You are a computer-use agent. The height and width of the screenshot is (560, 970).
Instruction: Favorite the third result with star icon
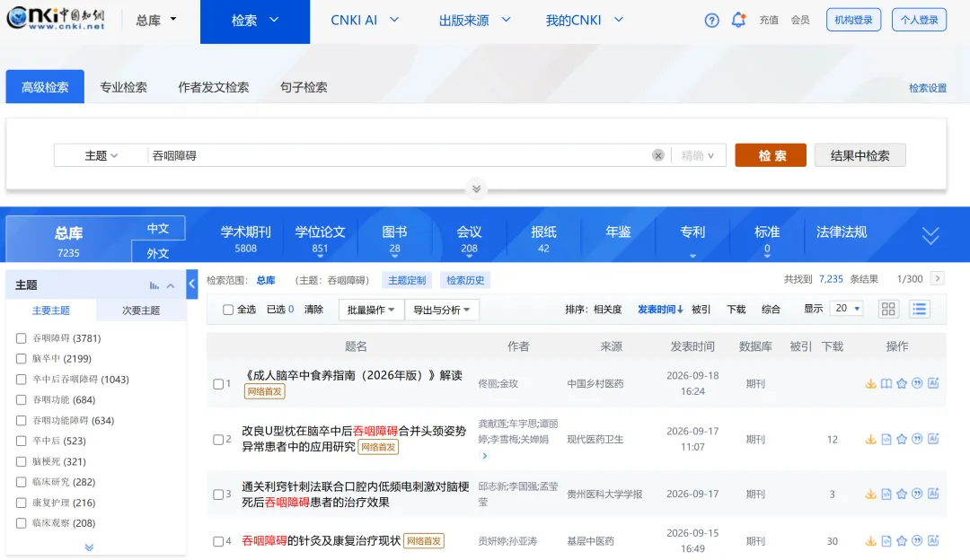(x=902, y=494)
